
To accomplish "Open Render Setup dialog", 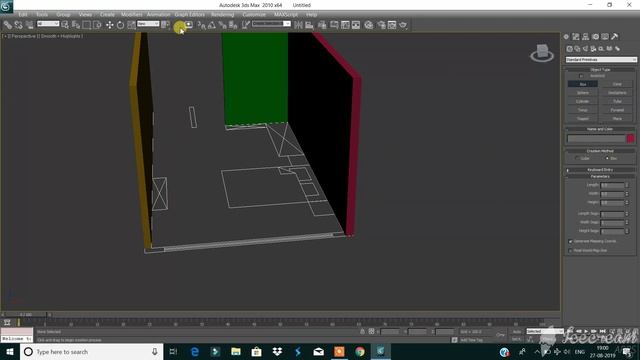I will point(381,25).
